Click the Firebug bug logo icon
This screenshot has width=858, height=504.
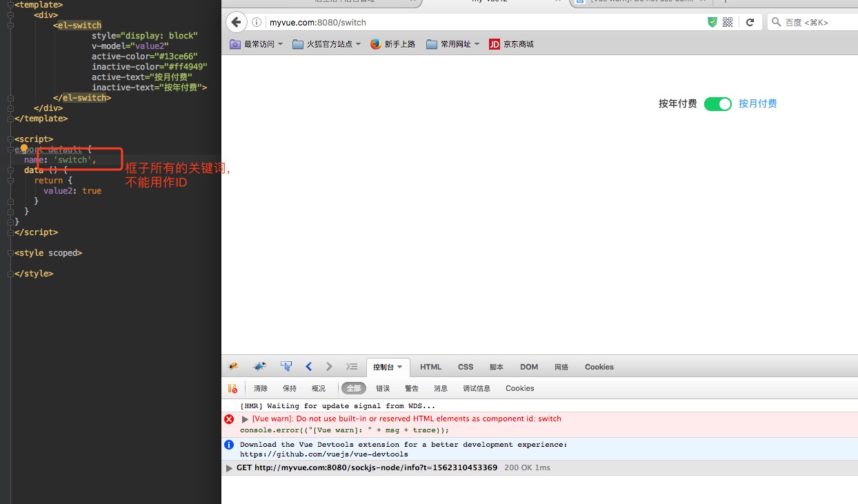click(x=234, y=367)
